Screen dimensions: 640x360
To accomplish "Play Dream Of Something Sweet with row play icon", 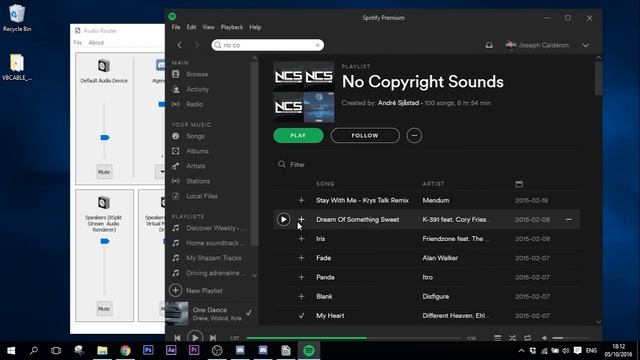I will point(283,220).
